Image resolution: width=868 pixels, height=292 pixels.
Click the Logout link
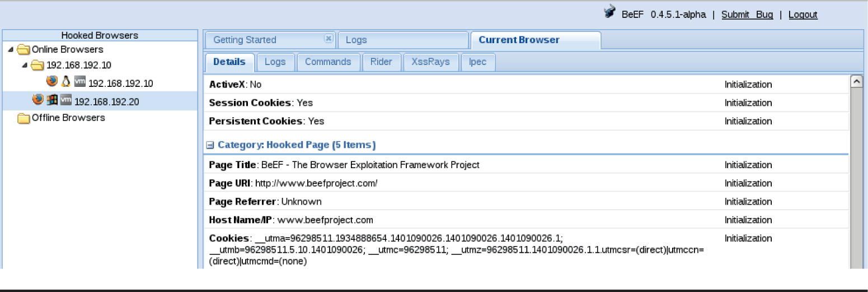click(x=803, y=15)
